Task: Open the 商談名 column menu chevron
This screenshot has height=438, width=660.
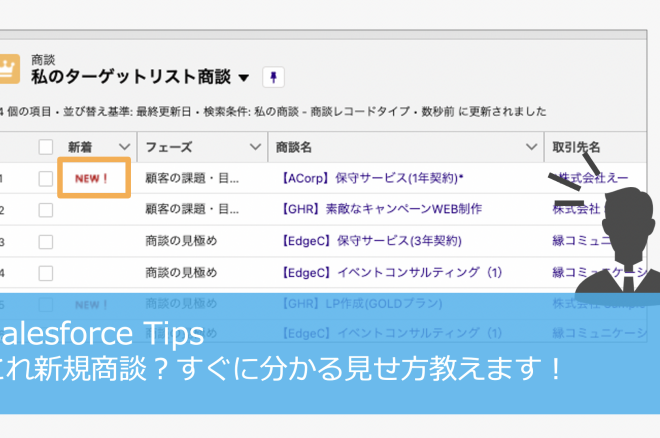Action: [531, 147]
